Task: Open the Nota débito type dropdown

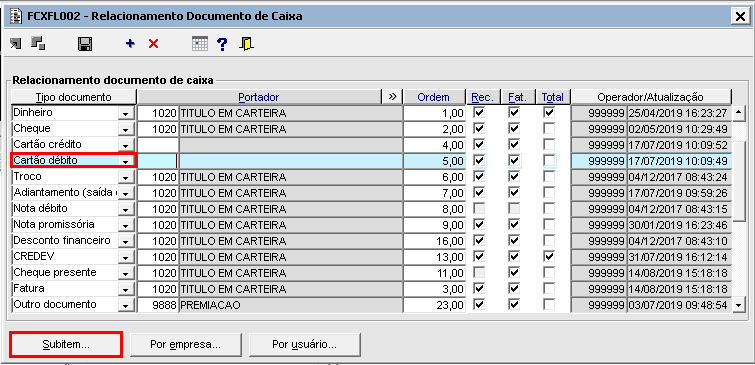Action: (x=126, y=209)
